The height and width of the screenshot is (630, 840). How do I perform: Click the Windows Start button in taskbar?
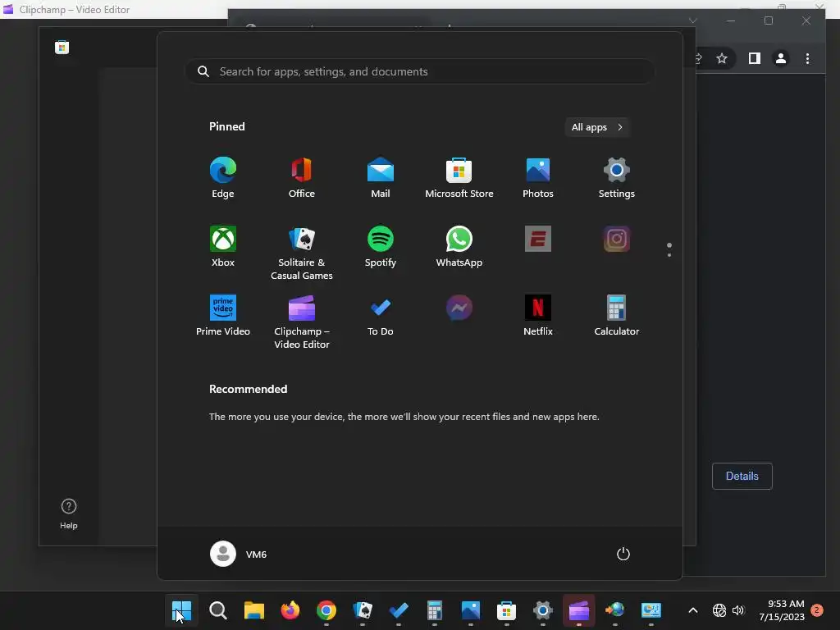tap(181, 610)
